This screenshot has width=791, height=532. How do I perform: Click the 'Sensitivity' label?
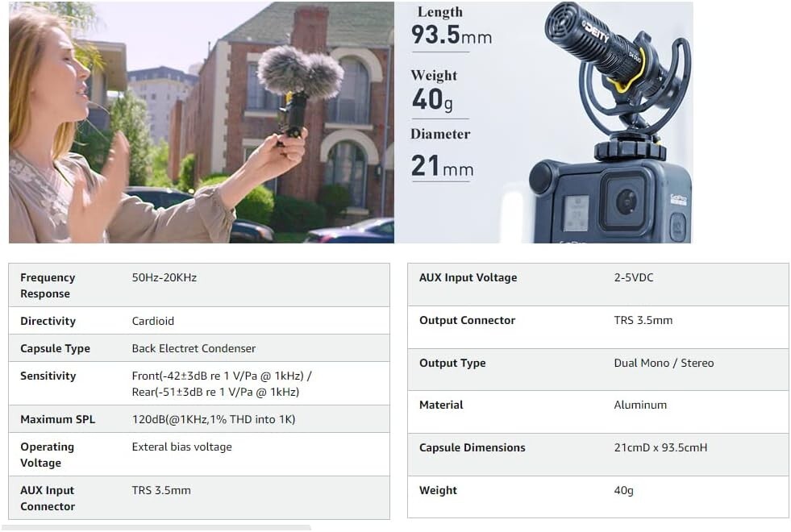48,376
